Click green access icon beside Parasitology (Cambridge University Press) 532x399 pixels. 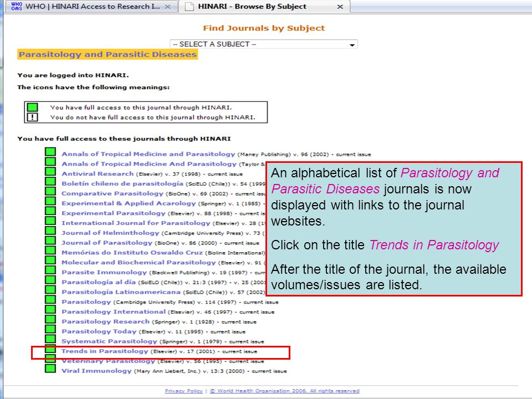click(50, 299)
